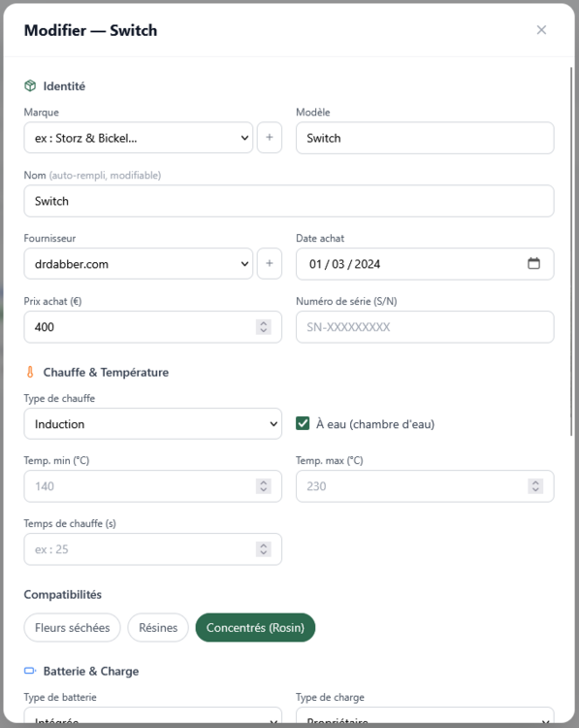The width and height of the screenshot is (579, 728).
Task: Open the calendar picker for Date achat
Action: pos(533,263)
